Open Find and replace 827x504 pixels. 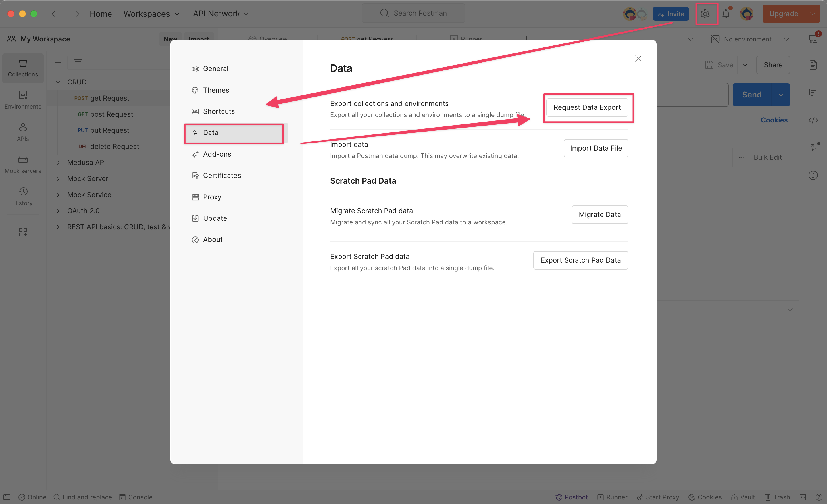(x=83, y=497)
